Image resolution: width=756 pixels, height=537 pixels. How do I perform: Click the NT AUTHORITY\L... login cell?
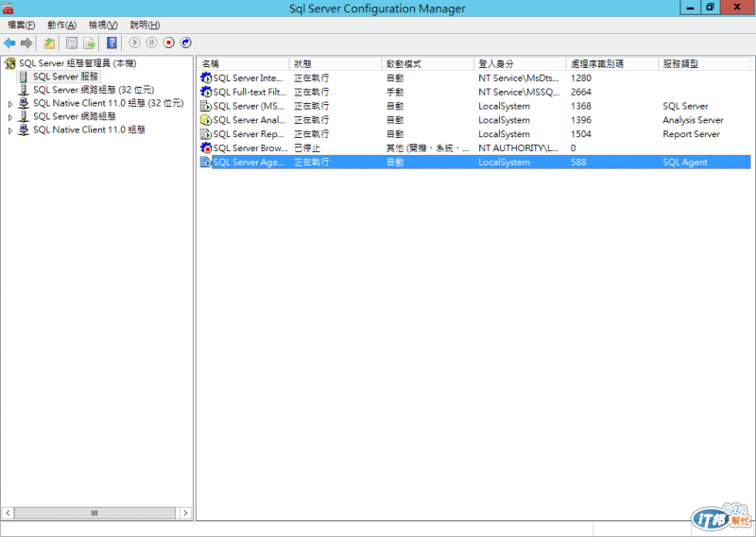click(x=518, y=148)
